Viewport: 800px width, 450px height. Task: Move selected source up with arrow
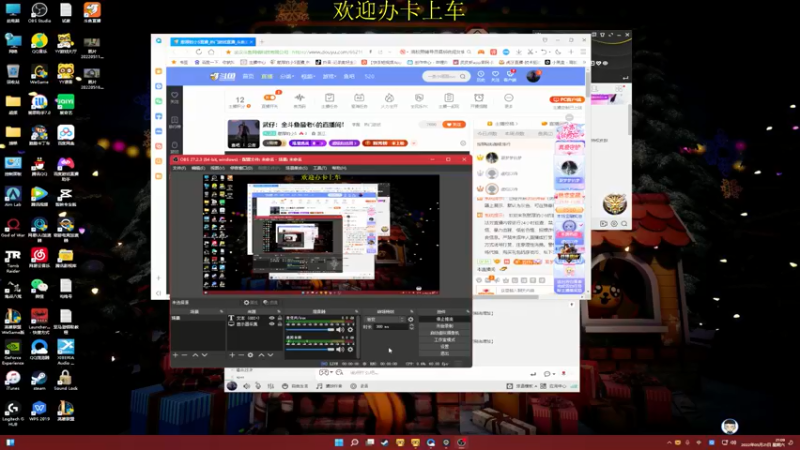[x=261, y=355]
